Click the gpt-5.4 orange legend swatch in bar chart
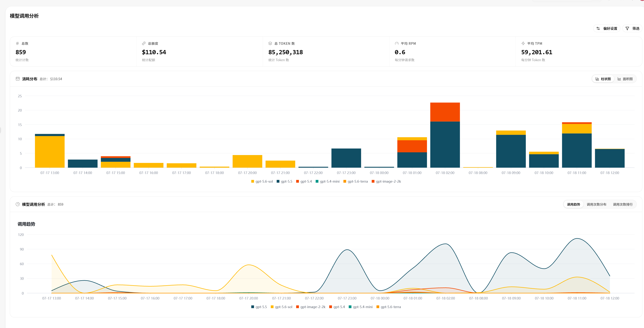 pyautogui.click(x=297, y=182)
